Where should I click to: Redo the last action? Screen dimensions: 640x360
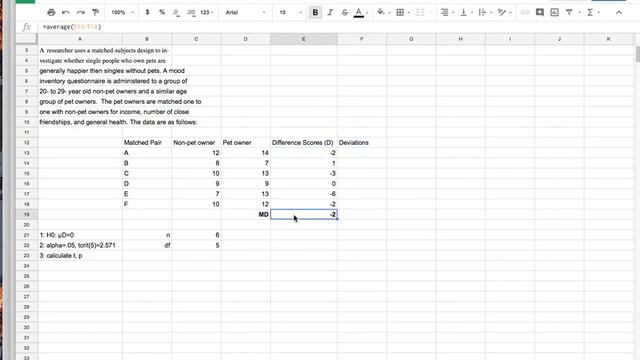pyautogui.click(x=80, y=13)
